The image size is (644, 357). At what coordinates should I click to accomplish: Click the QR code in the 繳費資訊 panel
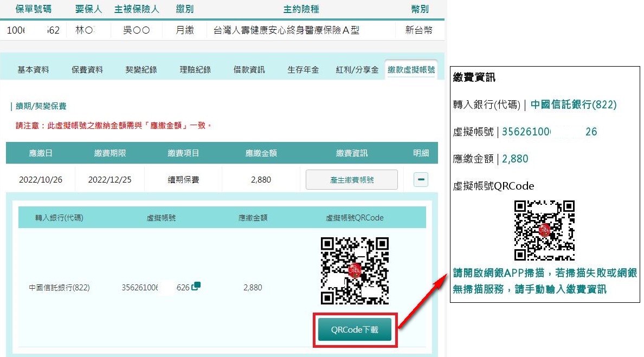tap(545, 231)
